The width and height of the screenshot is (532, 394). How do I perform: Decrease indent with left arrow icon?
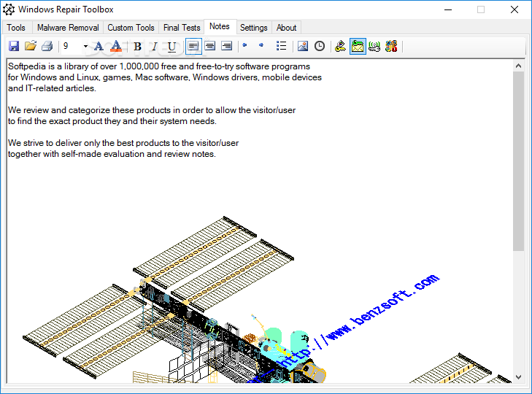point(244,45)
